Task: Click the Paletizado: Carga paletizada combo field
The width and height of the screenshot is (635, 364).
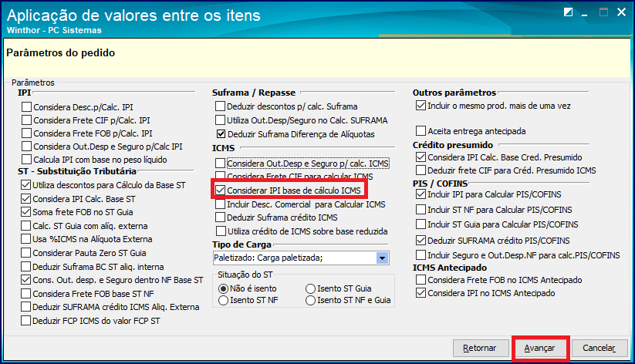Action: pos(301,258)
